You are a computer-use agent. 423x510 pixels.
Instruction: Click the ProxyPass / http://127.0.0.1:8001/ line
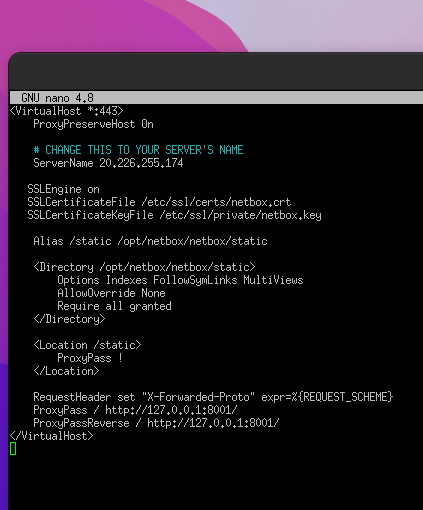135,410
